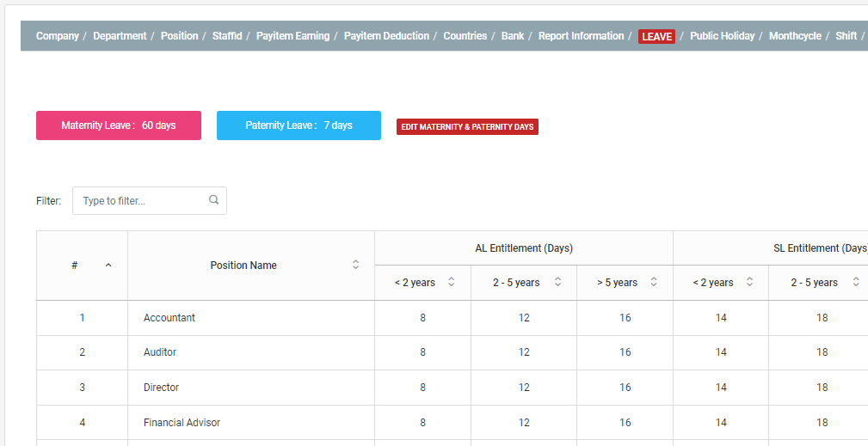Viewport: 868px width, 446px height.
Task: Click row number 1 cell
Action: coord(82,318)
